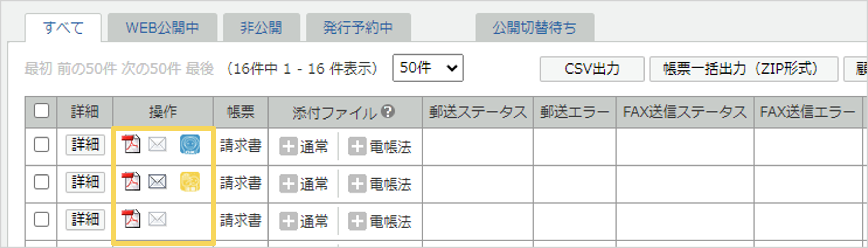Click the CSV出力 button
The width and height of the screenshot is (868, 248).
592,69
